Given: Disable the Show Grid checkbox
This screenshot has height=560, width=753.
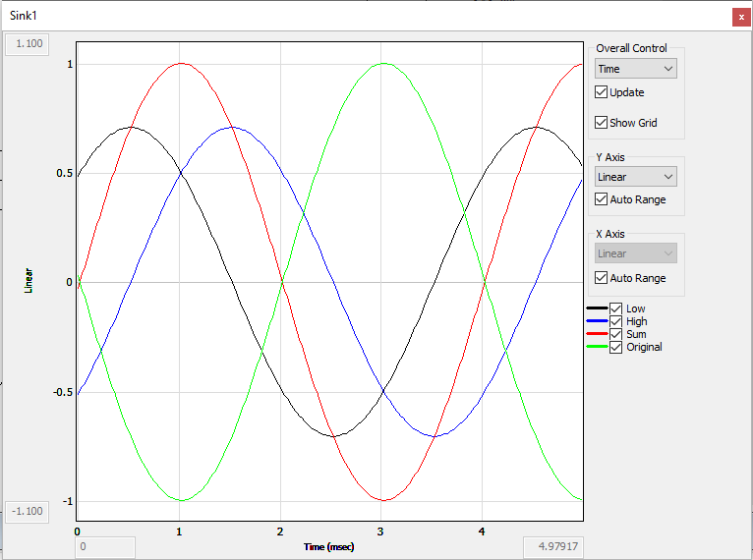Looking at the screenshot, I should click(602, 123).
